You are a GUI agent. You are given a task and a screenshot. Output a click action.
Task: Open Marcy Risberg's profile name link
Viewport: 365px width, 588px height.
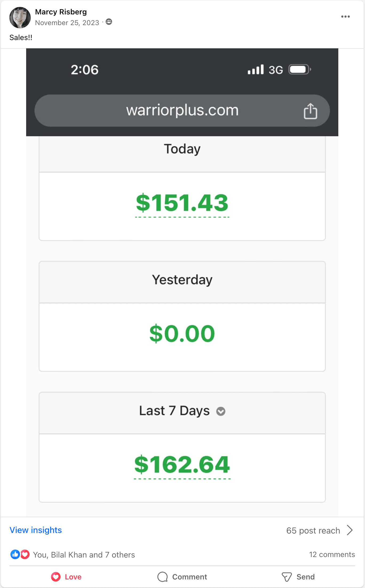(x=61, y=12)
